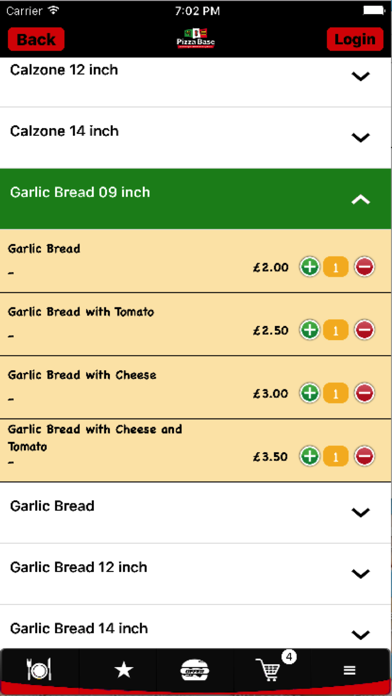Screen dimensions: 392x696
Task: Collapse the Garlic Bread 09 inch section
Action: point(196,199)
